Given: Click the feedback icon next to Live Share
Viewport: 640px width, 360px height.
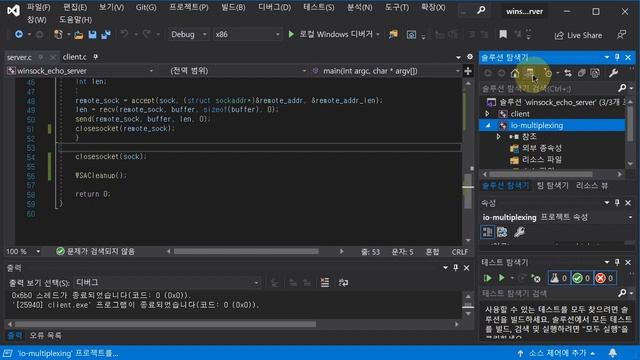Looking at the screenshot, I should [621, 35].
